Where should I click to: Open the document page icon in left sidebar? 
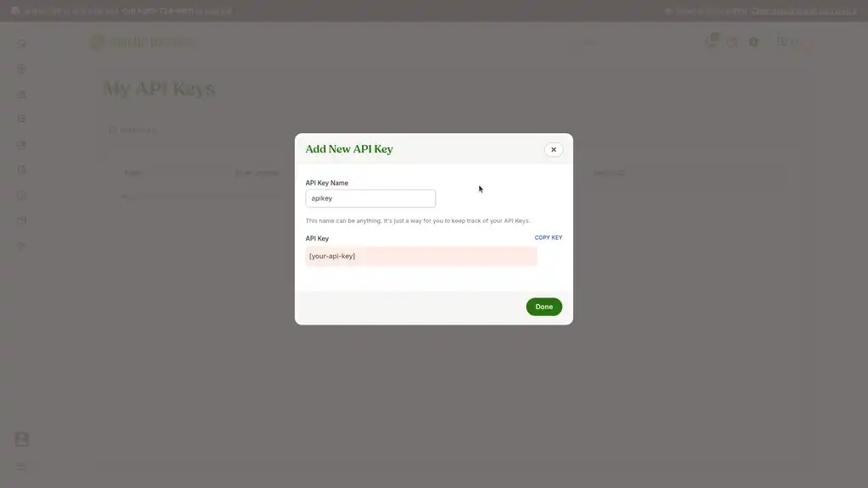point(21,169)
